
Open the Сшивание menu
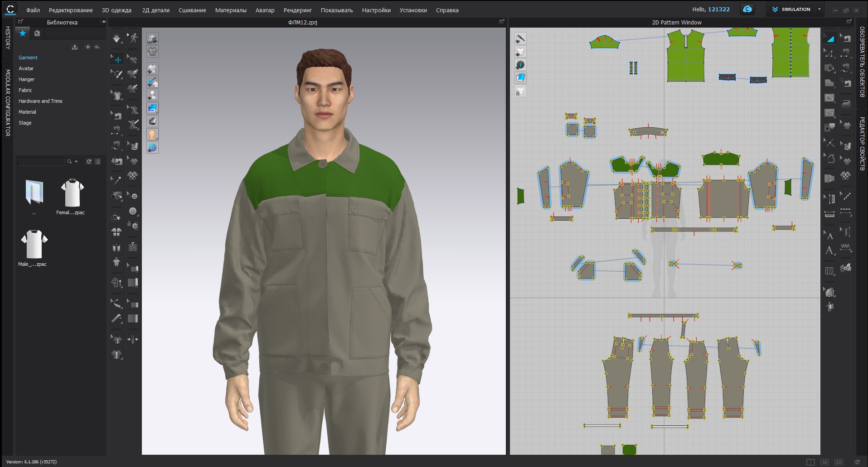click(x=192, y=10)
